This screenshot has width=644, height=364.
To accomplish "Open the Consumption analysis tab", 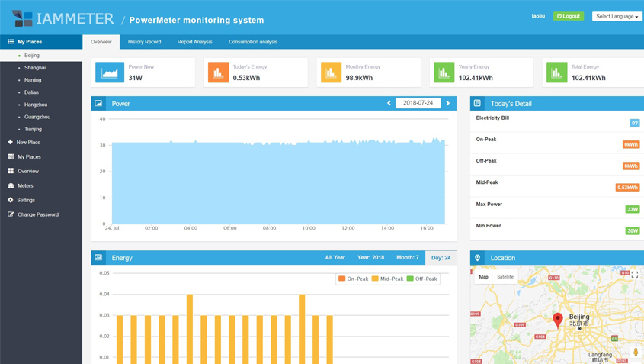I will coord(253,42).
